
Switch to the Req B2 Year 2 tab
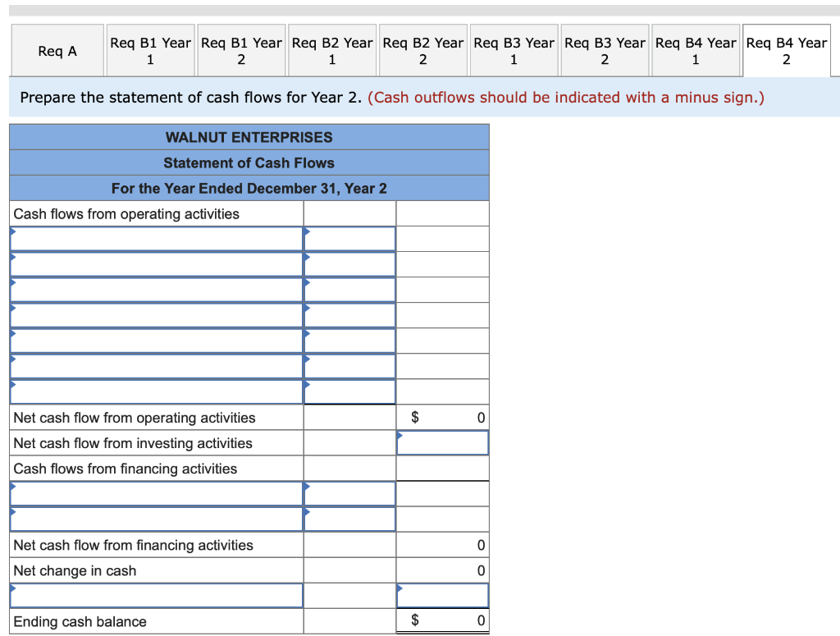point(422,50)
